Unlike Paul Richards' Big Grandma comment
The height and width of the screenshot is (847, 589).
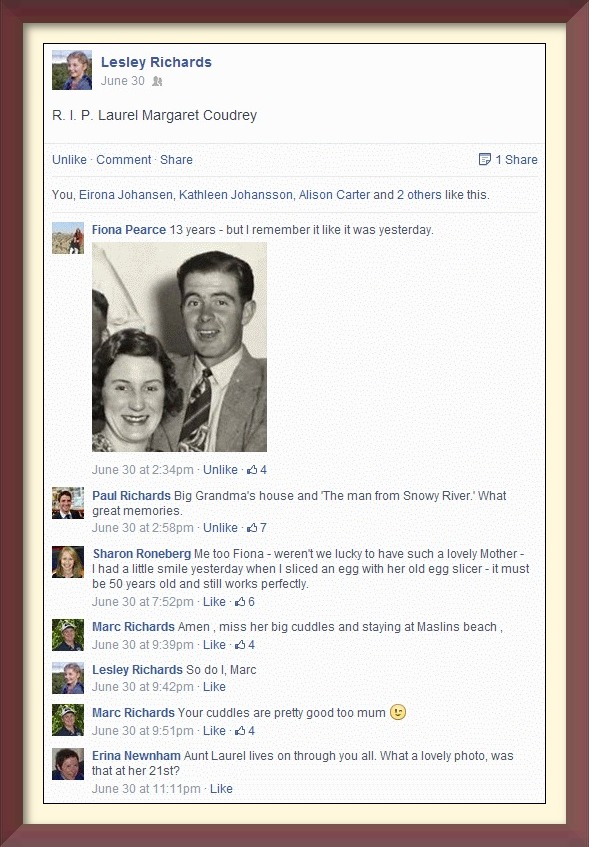(220, 528)
